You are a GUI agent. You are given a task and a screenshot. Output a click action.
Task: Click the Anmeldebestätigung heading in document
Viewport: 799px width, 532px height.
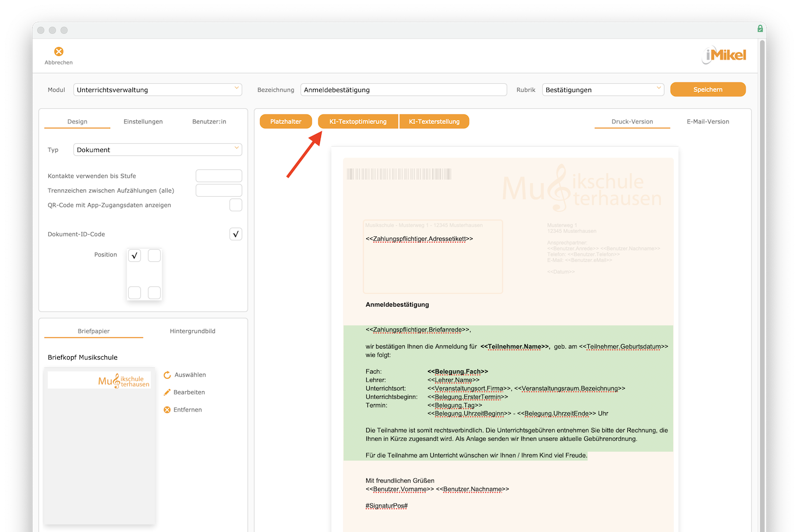tap(397, 304)
